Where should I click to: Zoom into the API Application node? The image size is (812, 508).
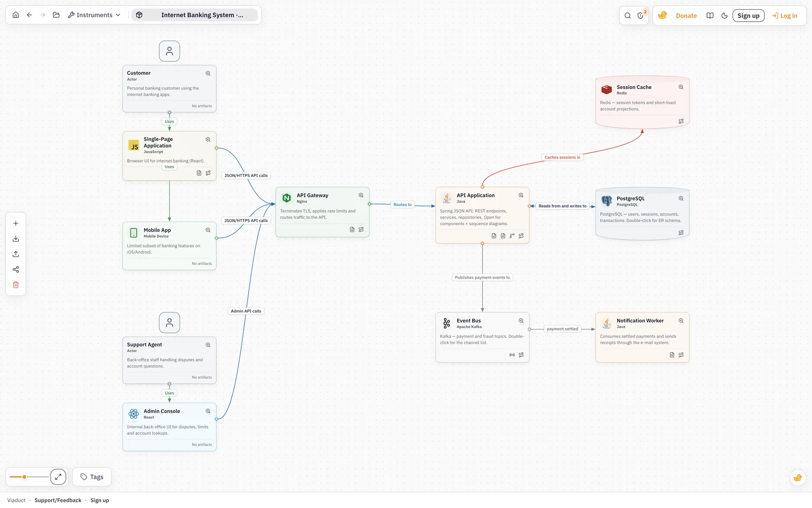pos(521,196)
